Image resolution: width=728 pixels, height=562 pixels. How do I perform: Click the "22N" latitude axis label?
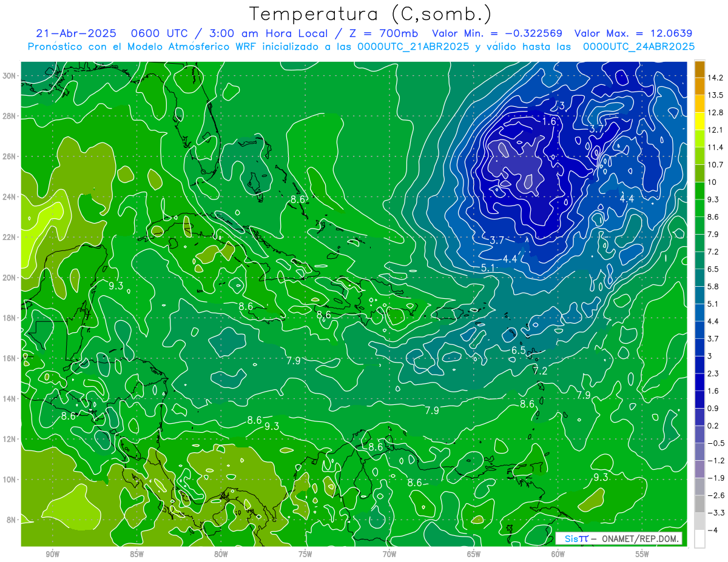click(10, 237)
